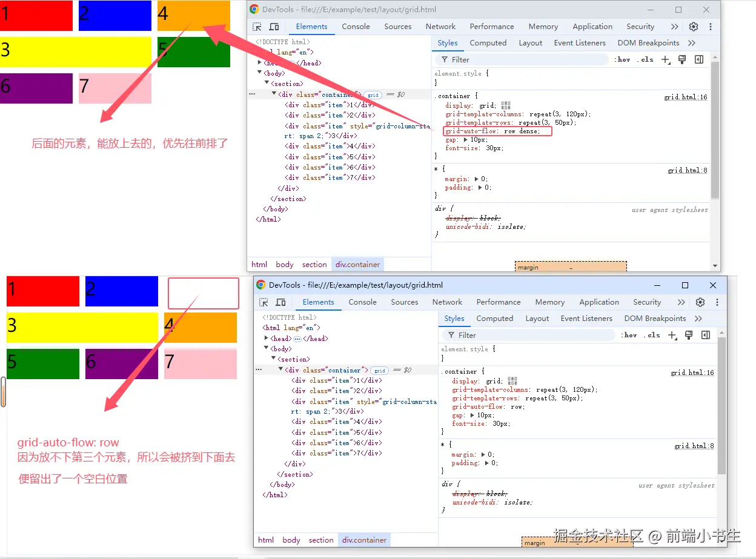
Task: Show more Styles pane tabs in upper window
Action: tap(692, 43)
